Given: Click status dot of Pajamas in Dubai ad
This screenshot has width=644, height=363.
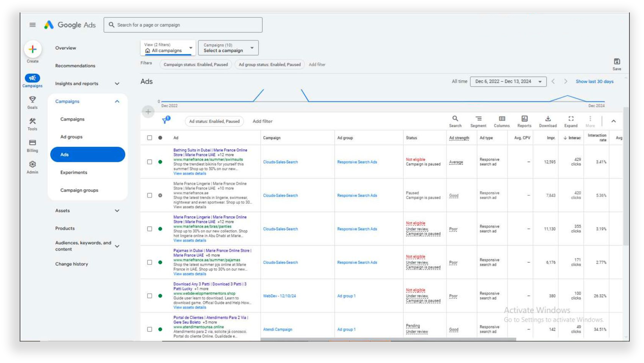Looking at the screenshot, I should (160, 262).
